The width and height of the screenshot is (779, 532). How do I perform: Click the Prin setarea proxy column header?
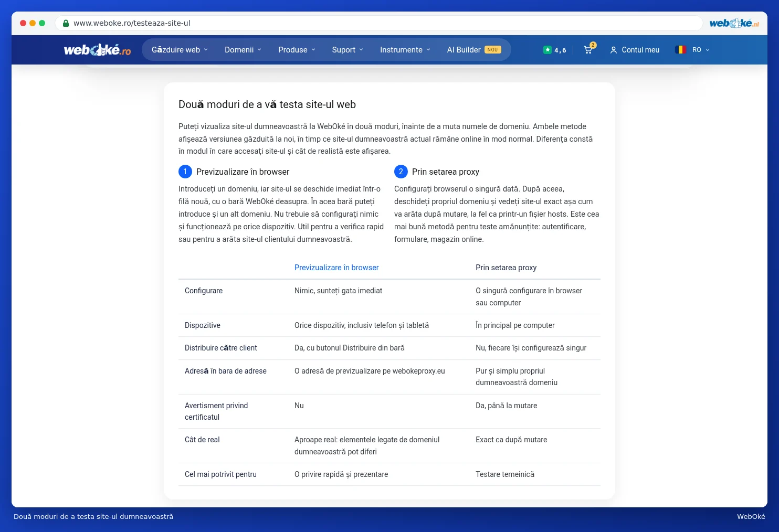coord(506,268)
